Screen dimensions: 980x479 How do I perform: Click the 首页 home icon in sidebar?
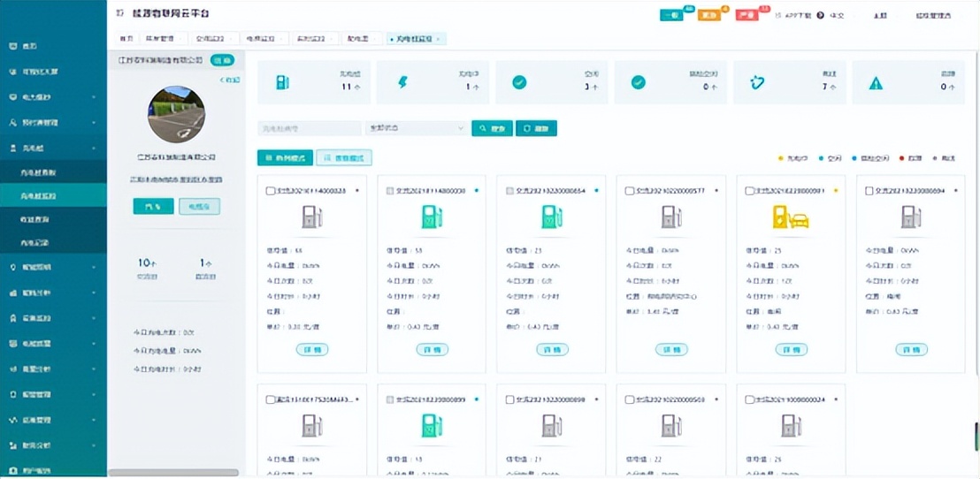click(12, 46)
